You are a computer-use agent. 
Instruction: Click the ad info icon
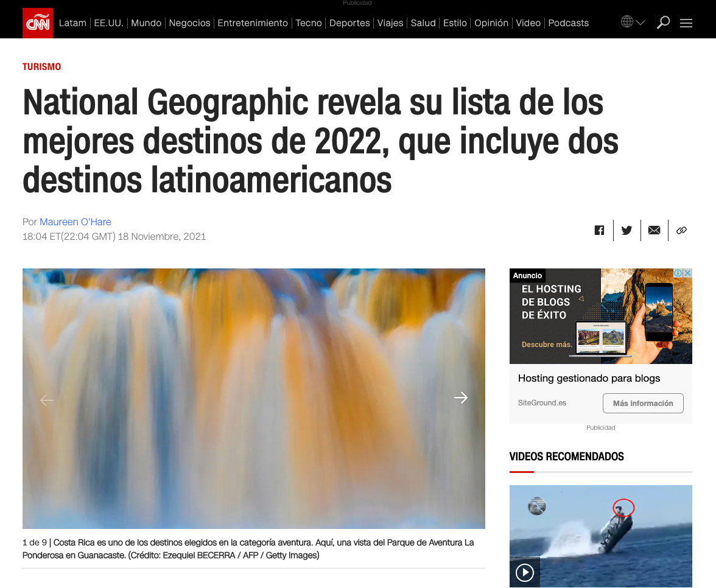(x=678, y=273)
